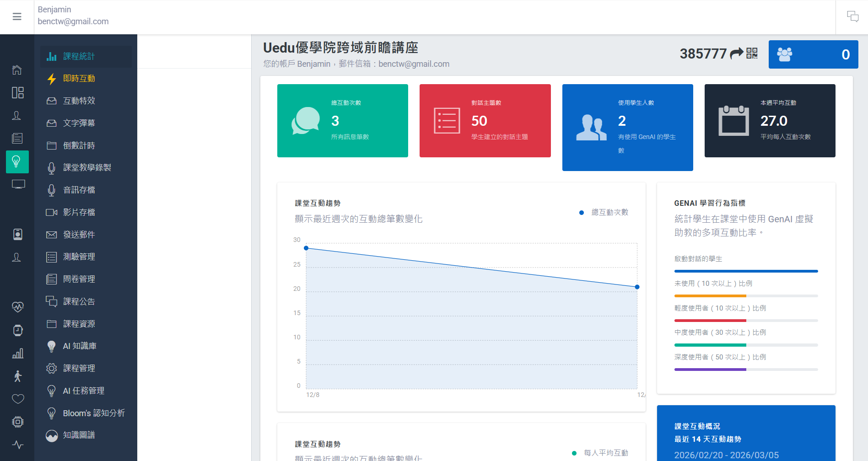Open the QR code icon beside 385777

point(752,54)
